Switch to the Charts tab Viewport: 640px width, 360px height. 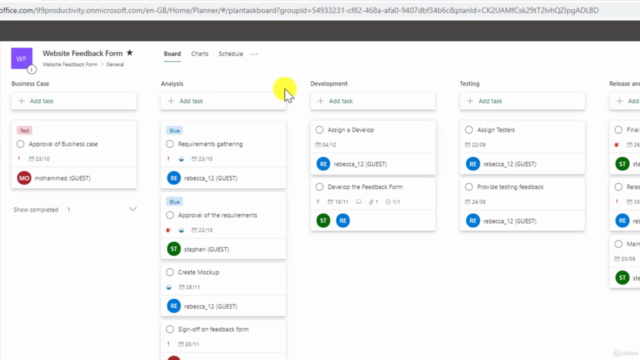(x=200, y=54)
